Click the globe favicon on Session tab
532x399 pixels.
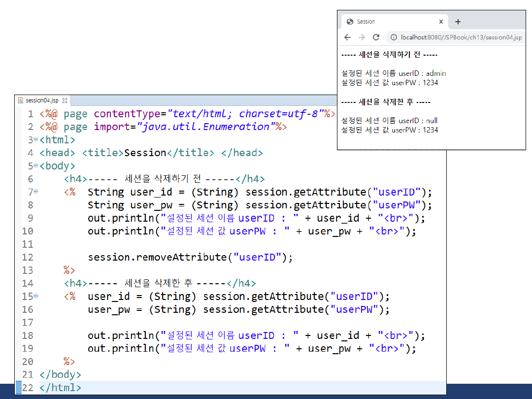[x=350, y=22]
